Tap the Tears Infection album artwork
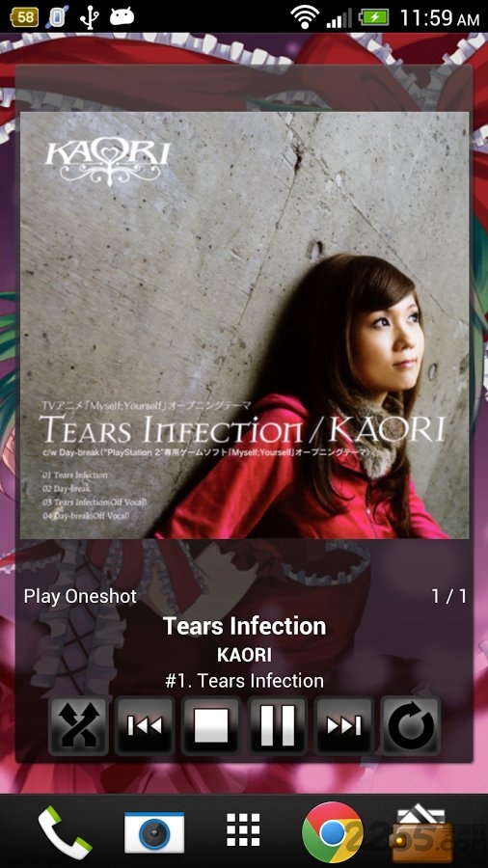This screenshot has width=488, height=868. [245, 325]
